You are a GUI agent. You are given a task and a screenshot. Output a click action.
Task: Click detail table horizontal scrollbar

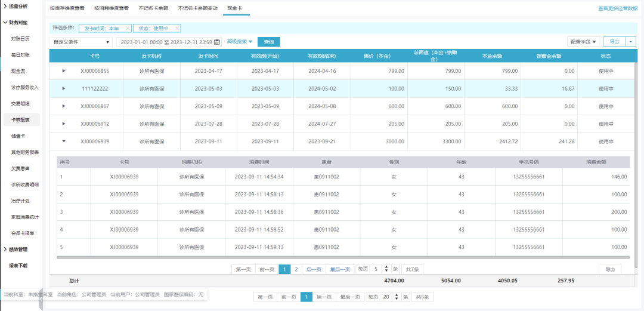(343, 257)
